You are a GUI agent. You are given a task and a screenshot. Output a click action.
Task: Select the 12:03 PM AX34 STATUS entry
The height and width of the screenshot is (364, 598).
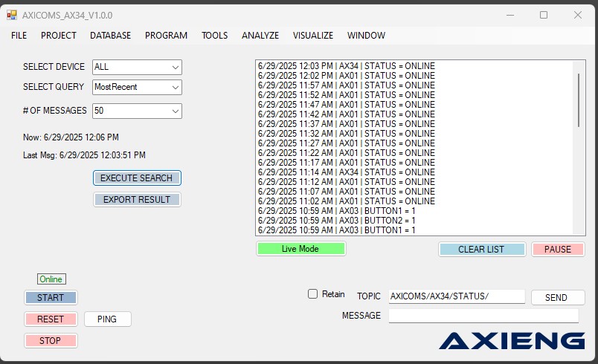click(x=415, y=66)
